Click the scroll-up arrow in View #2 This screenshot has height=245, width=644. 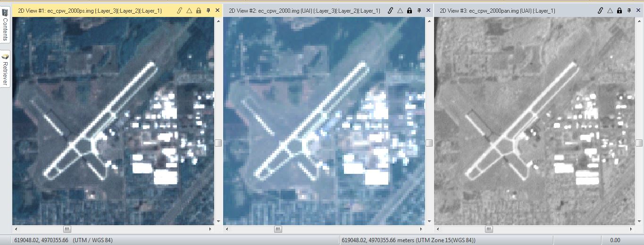[x=429, y=20]
